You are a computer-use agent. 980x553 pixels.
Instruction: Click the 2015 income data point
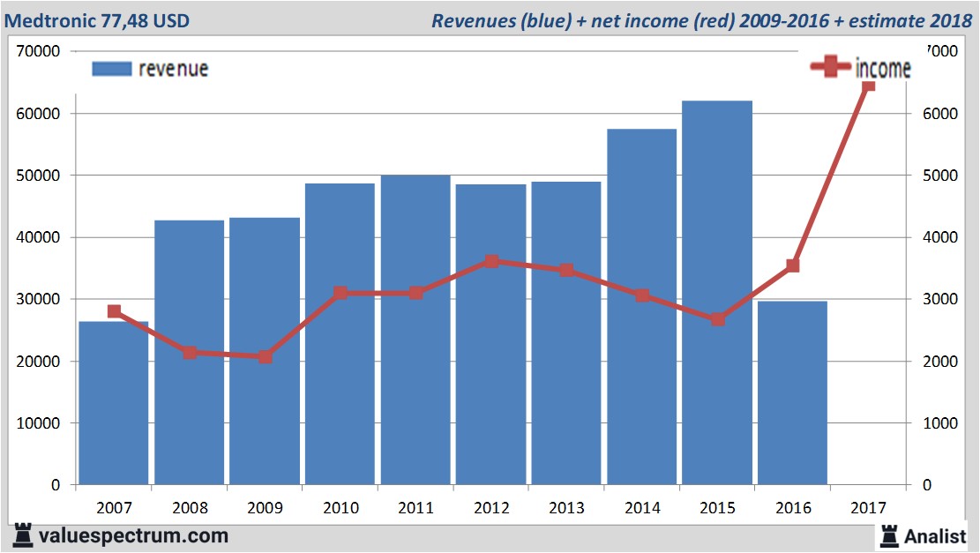click(x=717, y=319)
